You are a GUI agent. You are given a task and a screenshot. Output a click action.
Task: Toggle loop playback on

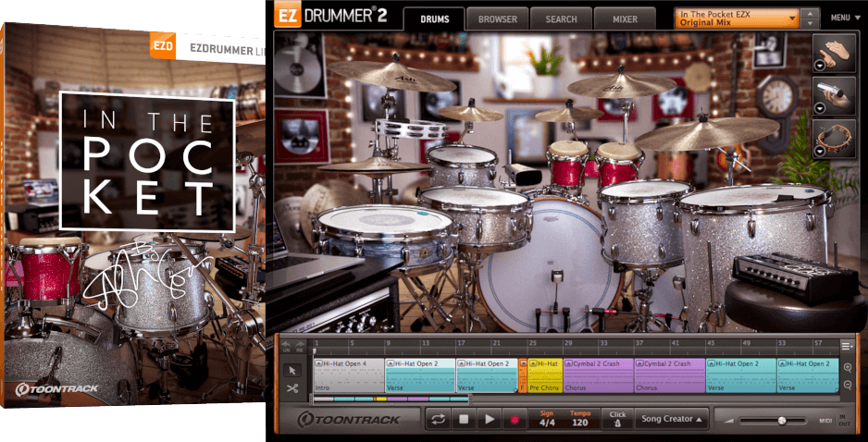(438, 419)
